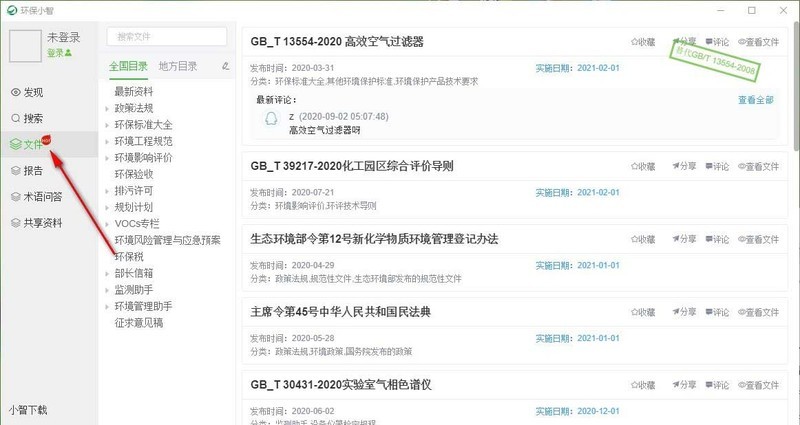Open the 共享资料 sidebar item
800x425 pixels.
tap(36, 223)
